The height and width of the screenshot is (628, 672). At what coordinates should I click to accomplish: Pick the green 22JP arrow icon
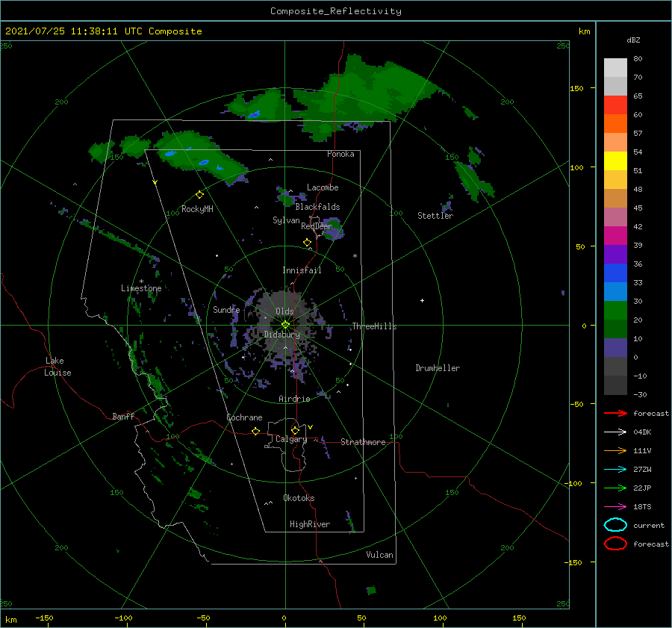tap(615, 488)
